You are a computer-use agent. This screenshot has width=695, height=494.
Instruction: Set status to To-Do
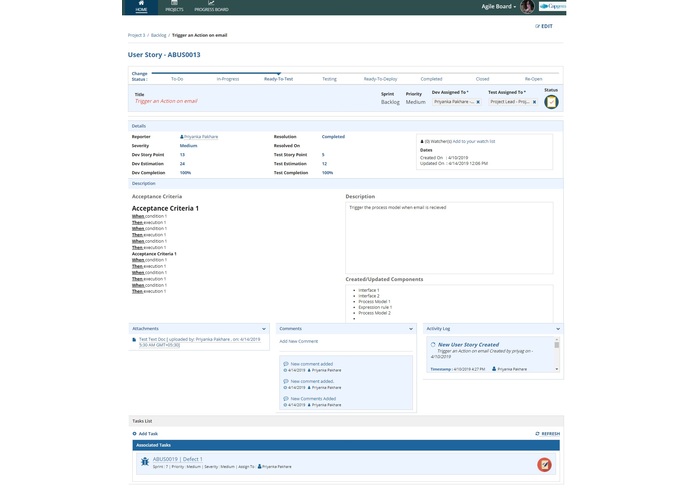click(x=177, y=79)
